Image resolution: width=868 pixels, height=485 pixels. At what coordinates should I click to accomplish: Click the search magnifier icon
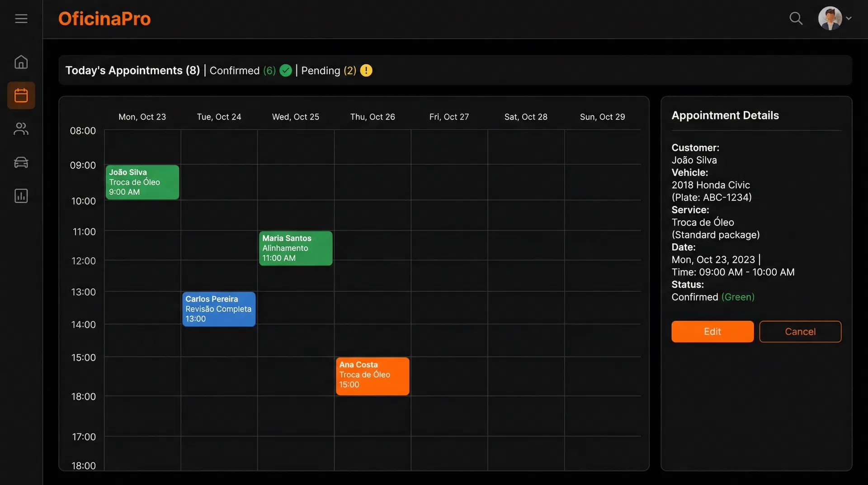point(796,19)
